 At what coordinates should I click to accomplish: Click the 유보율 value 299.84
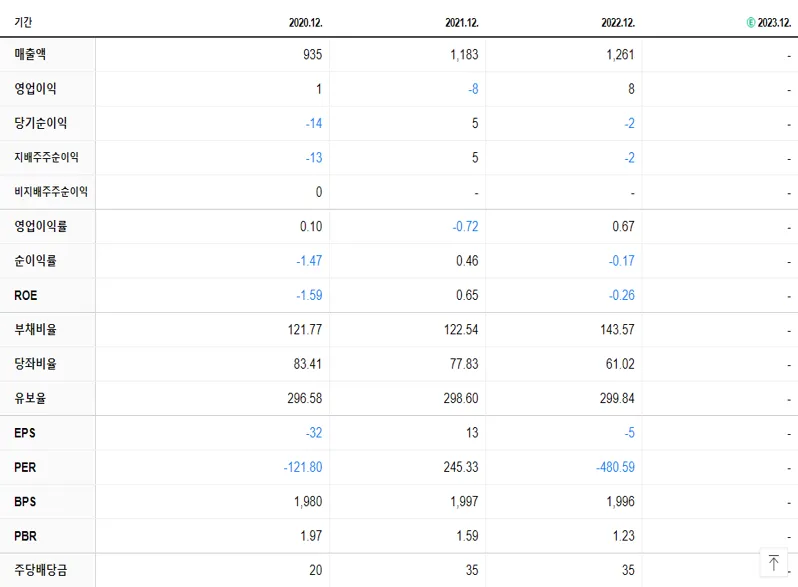617,398
